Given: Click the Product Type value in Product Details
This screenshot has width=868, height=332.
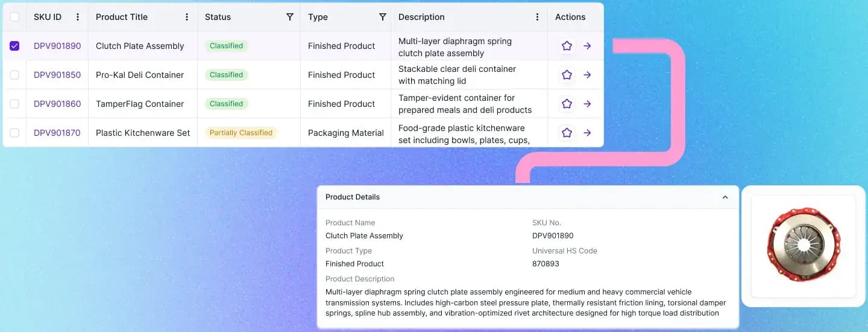Looking at the screenshot, I should 354,264.
